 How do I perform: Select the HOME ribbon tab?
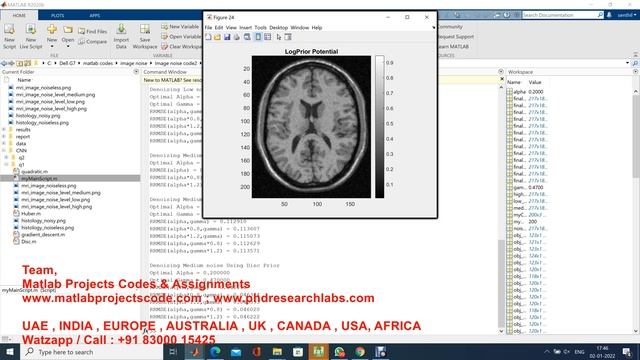[x=19, y=16]
